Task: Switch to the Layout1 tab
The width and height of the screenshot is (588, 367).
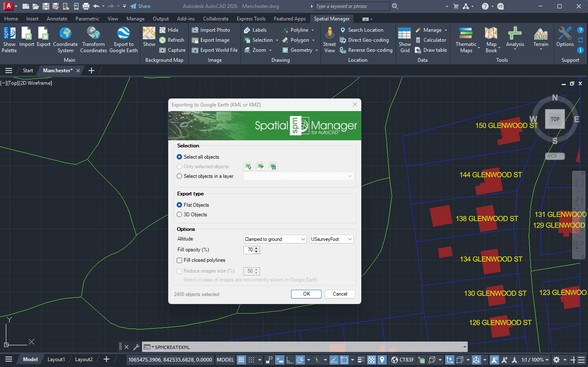Action: (56, 359)
